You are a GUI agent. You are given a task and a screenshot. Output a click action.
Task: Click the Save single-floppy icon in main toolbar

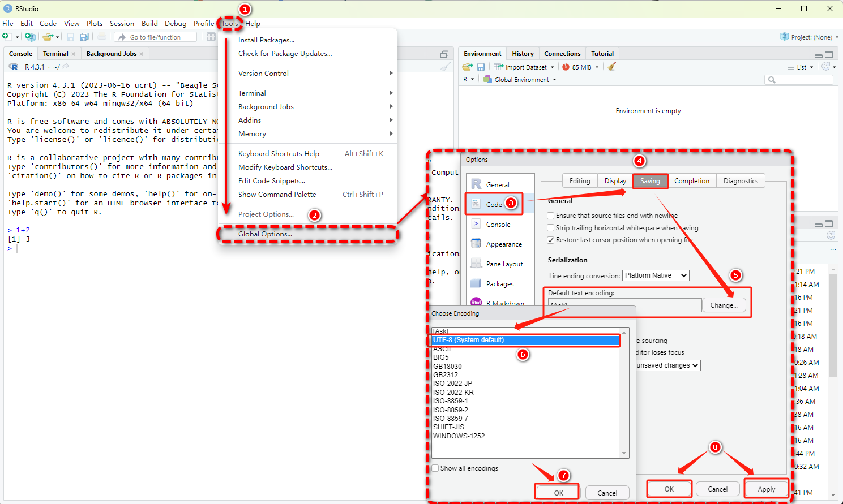coord(71,37)
